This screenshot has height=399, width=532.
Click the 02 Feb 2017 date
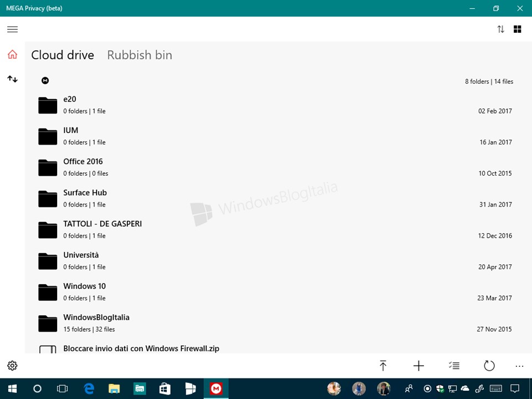pyautogui.click(x=495, y=111)
